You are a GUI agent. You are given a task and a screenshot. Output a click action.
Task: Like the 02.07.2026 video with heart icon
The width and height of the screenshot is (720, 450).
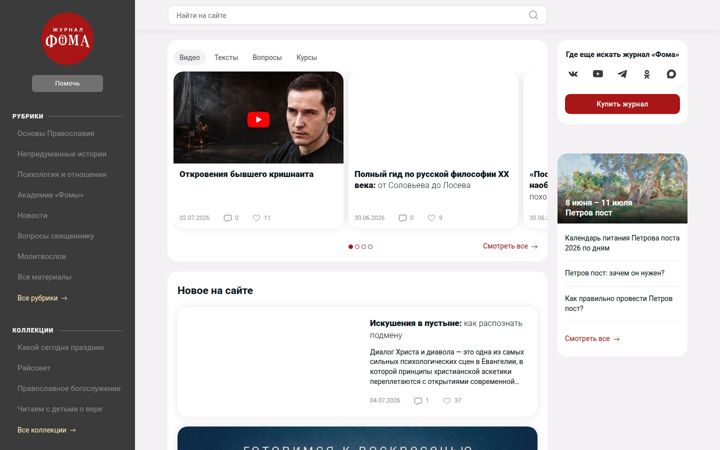pyautogui.click(x=256, y=218)
